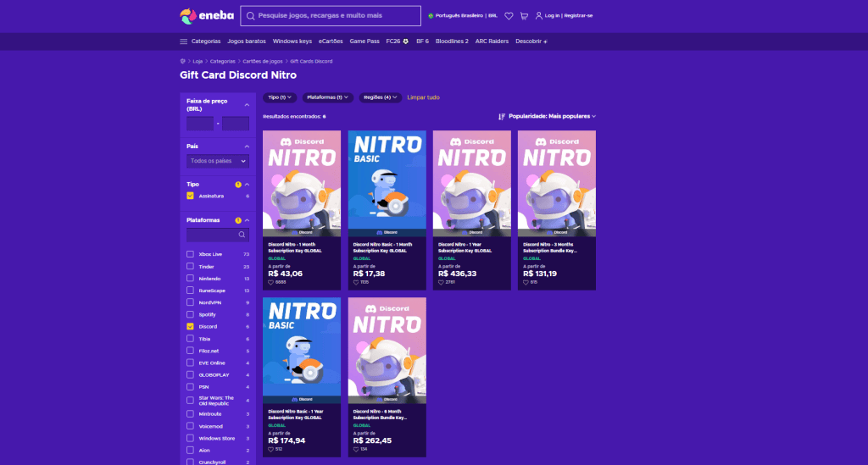This screenshot has width=868, height=465.
Task: Open Game Pass menu item
Action: point(364,42)
